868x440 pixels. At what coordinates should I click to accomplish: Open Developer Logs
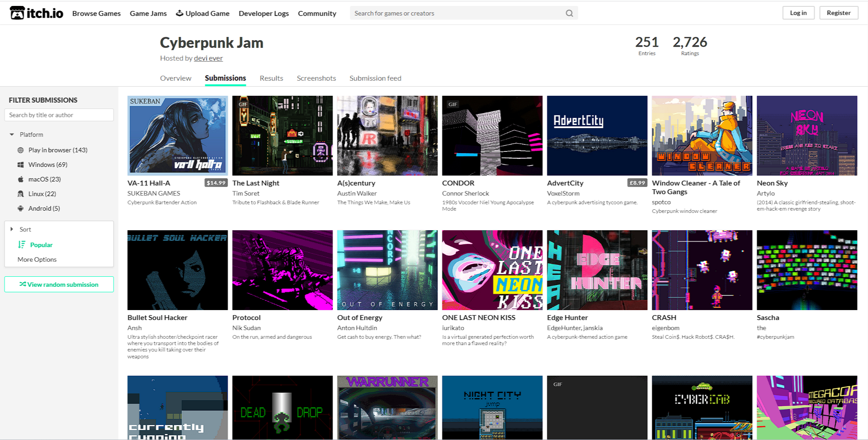pos(264,13)
